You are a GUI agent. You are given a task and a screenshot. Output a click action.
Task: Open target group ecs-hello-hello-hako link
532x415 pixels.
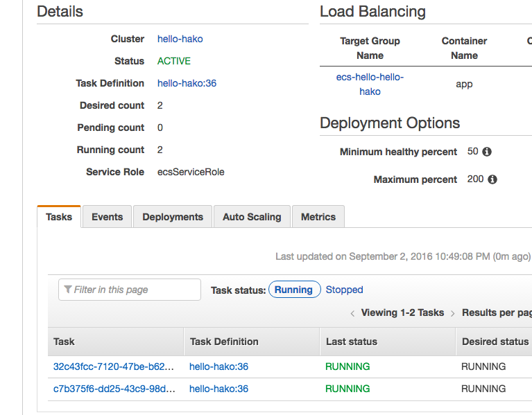click(x=370, y=85)
